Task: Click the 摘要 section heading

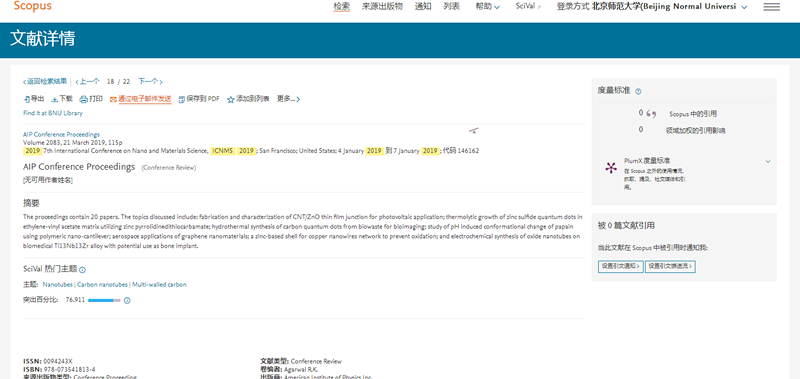Action: tap(31, 203)
